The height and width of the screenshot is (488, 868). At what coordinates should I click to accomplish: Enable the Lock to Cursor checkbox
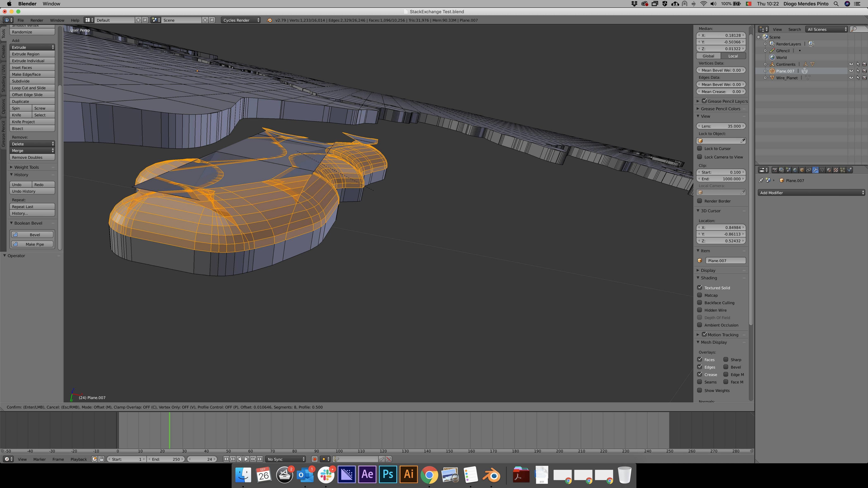[x=700, y=149]
